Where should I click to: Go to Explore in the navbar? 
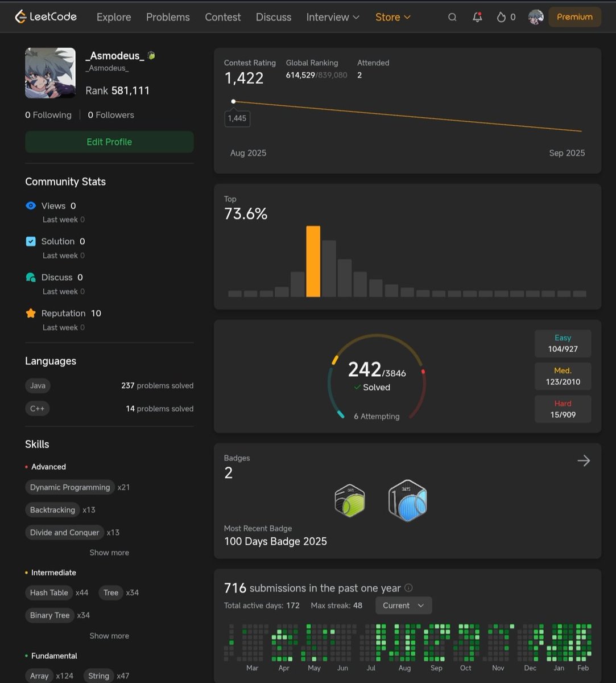click(114, 17)
